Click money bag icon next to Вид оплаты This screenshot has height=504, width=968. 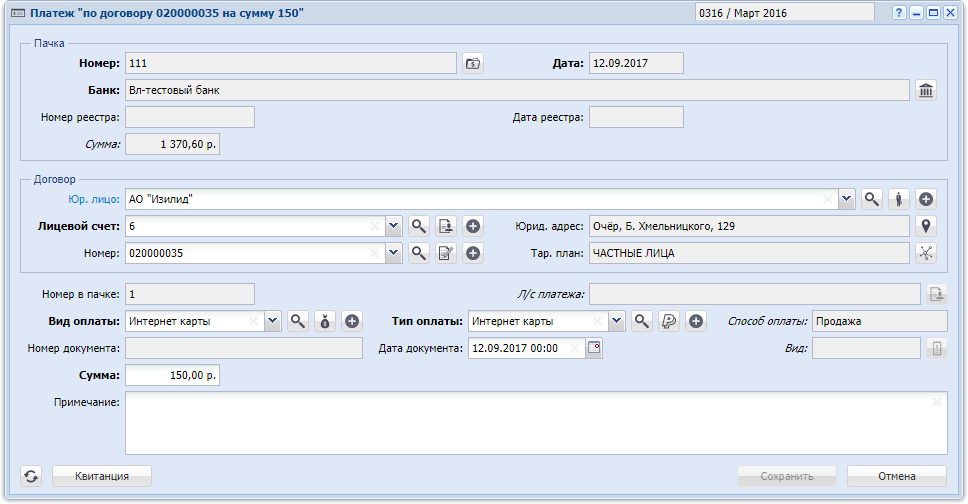coord(325,322)
